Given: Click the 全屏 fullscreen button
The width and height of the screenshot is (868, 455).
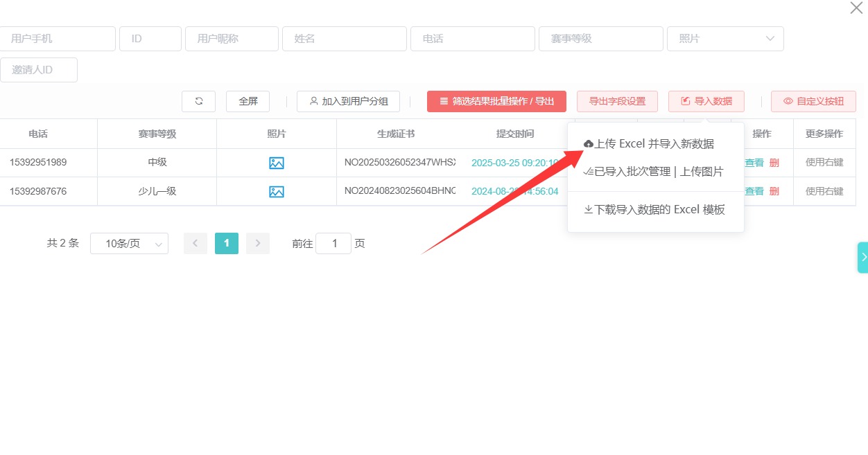Looking at the screenshot, I should (x=248, y=101).
